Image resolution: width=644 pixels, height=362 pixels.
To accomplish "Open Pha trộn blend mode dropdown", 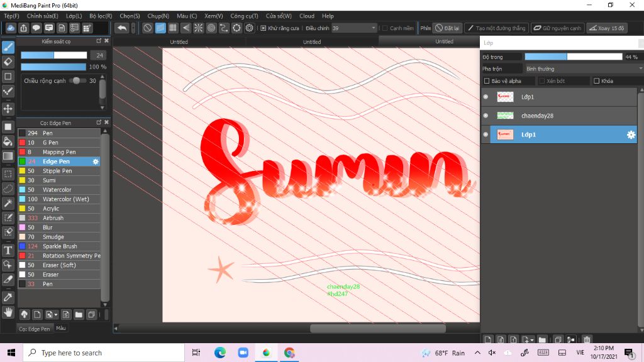I will pyautogui.click(x=584, y=69).
